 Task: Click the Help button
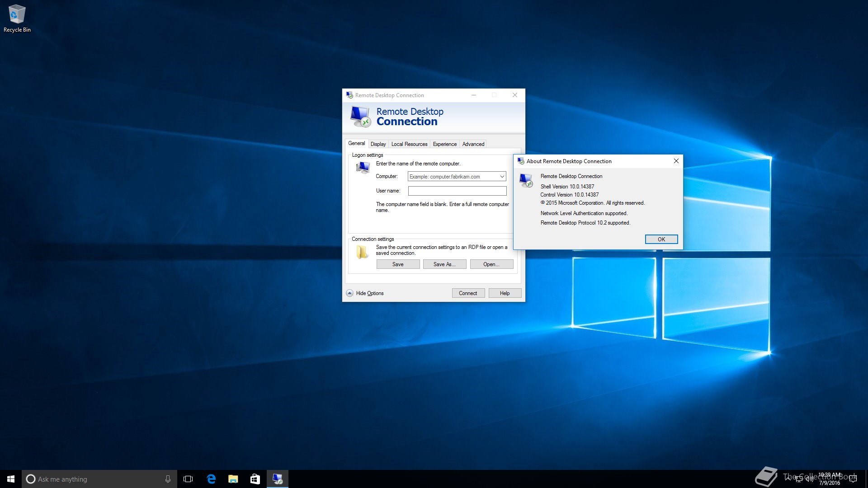[505, 293]
